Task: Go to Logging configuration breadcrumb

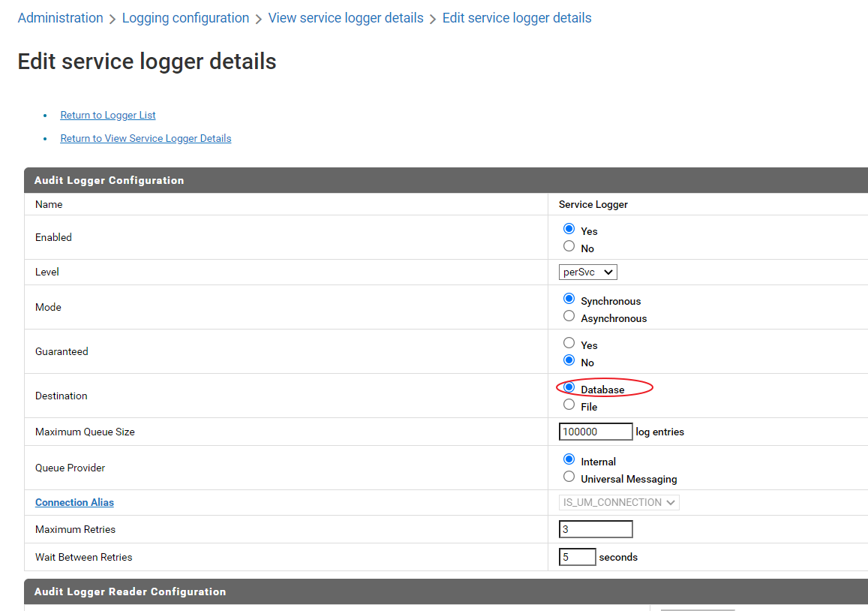Action: tap(185, 18)
